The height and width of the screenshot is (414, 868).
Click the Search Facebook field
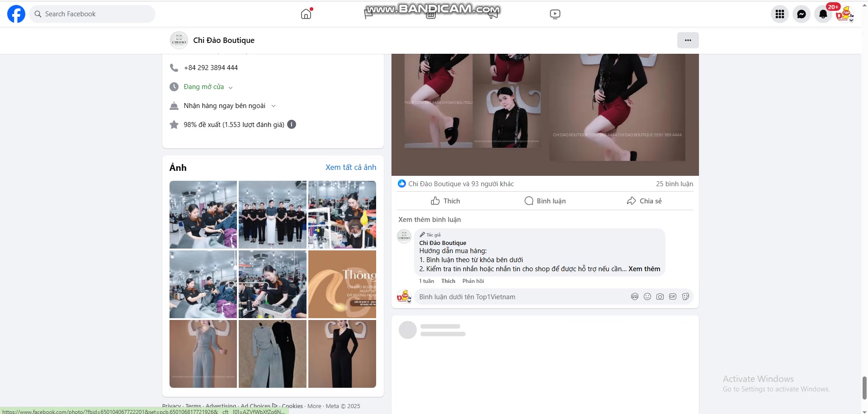[x=93, y=14]
